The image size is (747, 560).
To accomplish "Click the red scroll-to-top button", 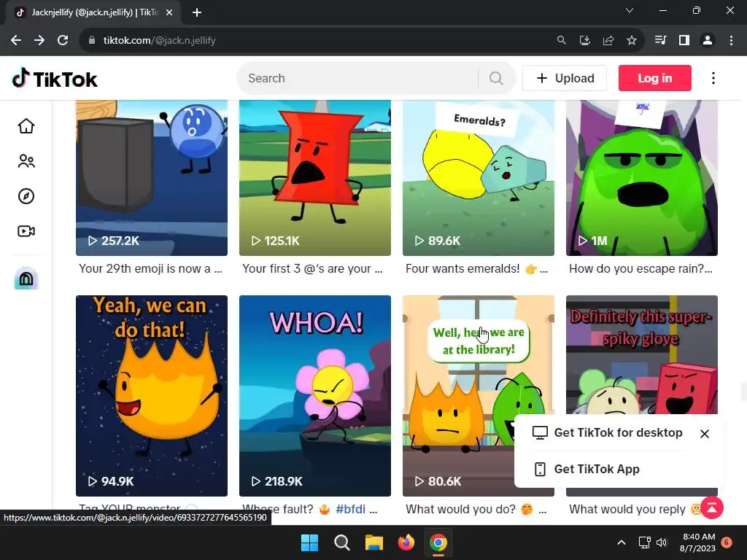I will pos(712,507).
